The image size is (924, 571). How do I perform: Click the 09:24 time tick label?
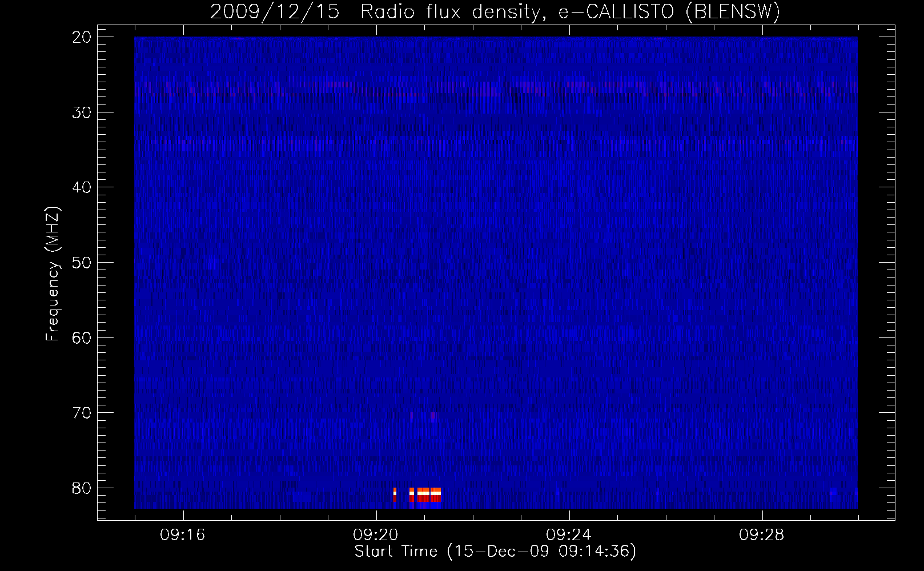(569, 534)
